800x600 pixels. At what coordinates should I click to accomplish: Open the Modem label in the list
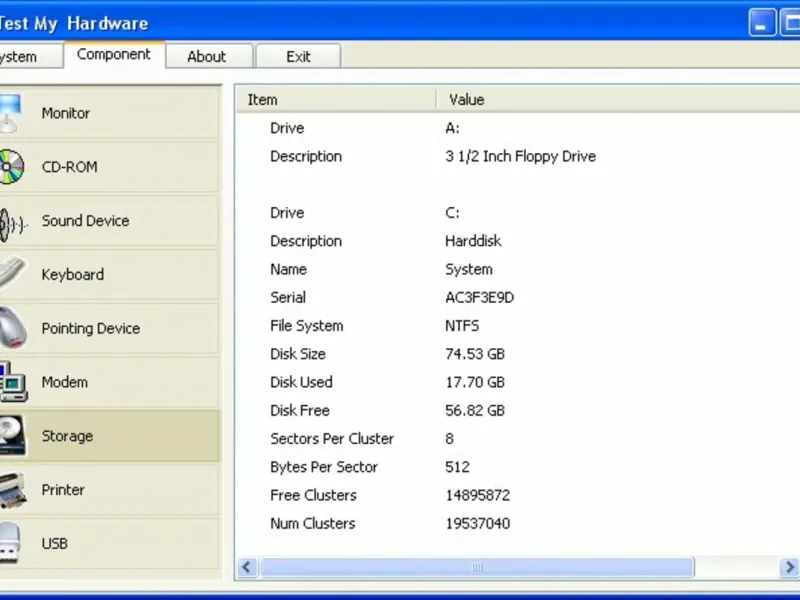click(x=65, y=382)
